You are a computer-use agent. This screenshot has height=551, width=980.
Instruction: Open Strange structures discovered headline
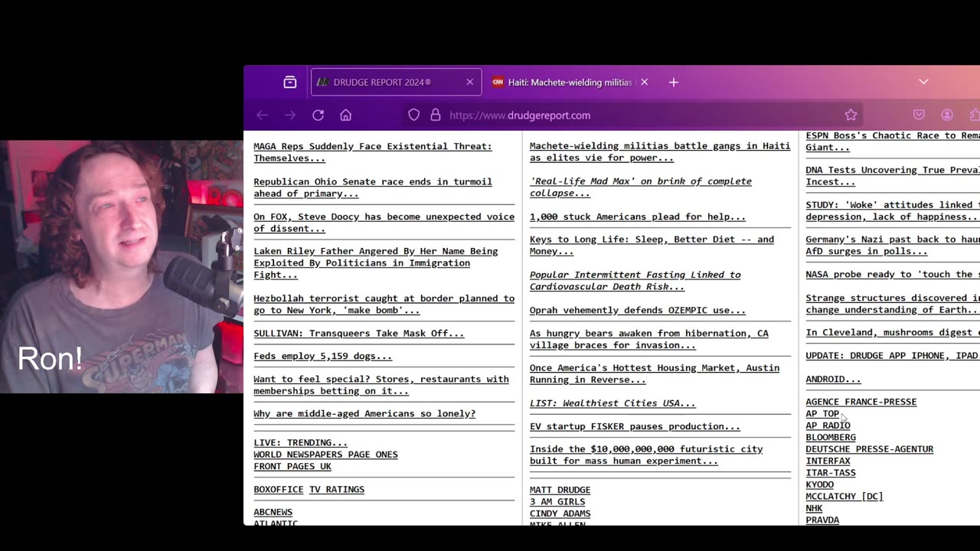(892, 305)
